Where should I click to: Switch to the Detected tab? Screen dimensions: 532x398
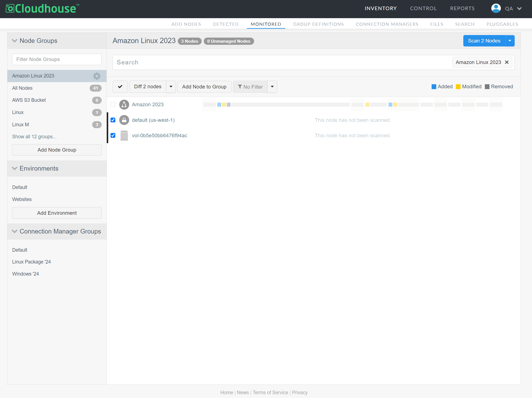pyautogui.click(x=226, y=24)
